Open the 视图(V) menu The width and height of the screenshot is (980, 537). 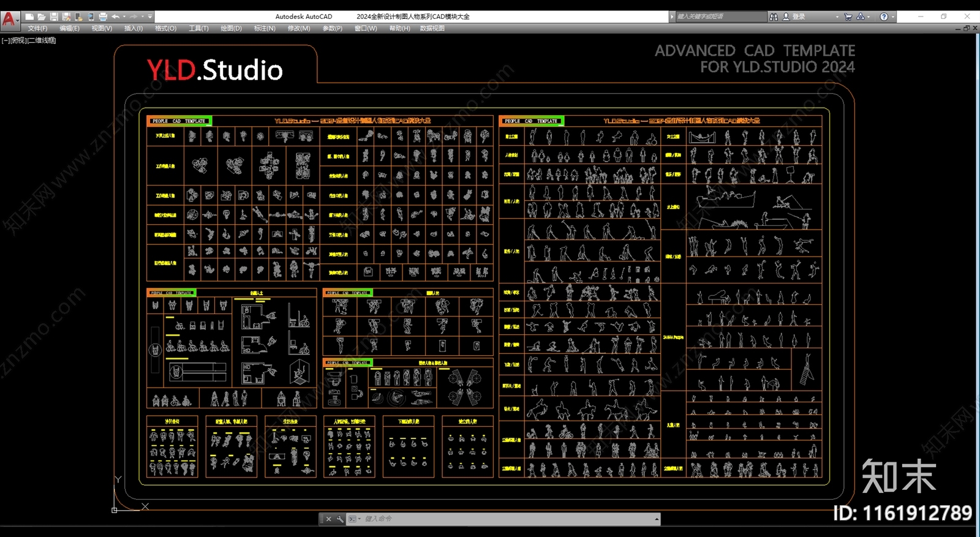click(102, 28)
